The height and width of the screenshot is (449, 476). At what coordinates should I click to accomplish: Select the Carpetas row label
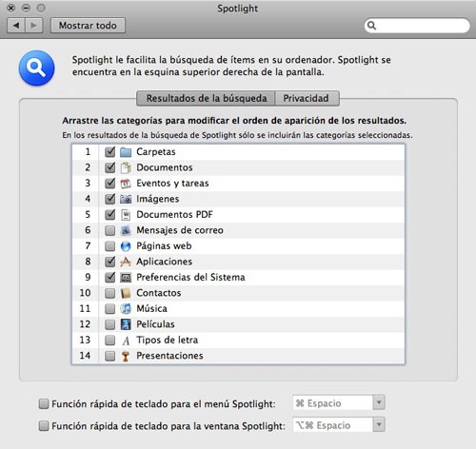156,152
